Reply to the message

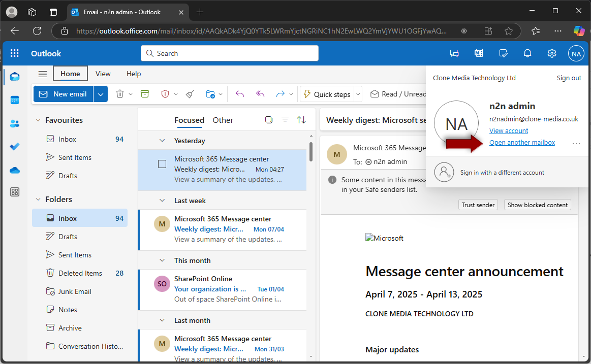(x=240, y=94)
